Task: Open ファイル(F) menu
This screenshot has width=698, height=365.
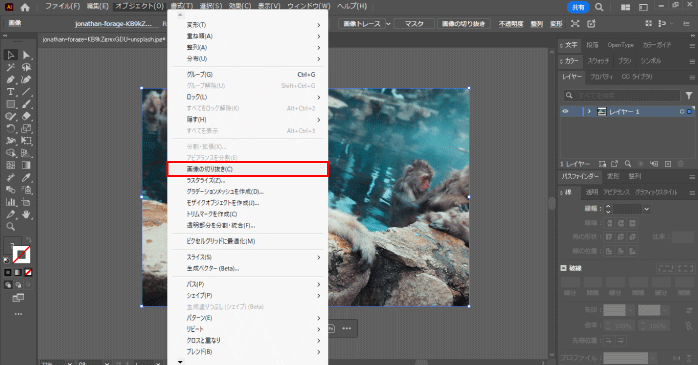Action: (62, 6)
